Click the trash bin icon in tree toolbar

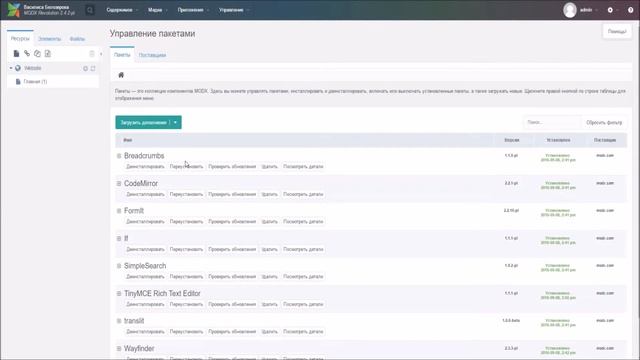[x=92, y=53]
